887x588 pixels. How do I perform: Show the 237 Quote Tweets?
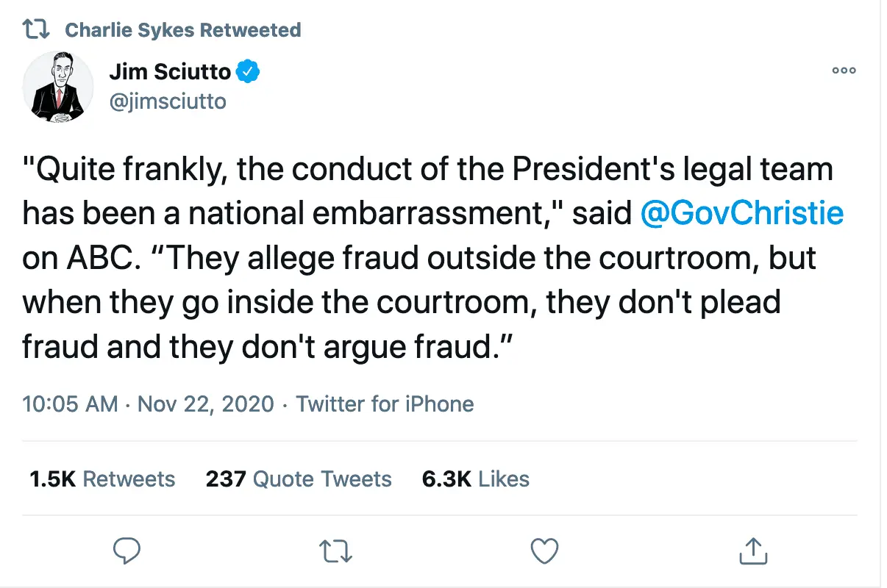299,479
